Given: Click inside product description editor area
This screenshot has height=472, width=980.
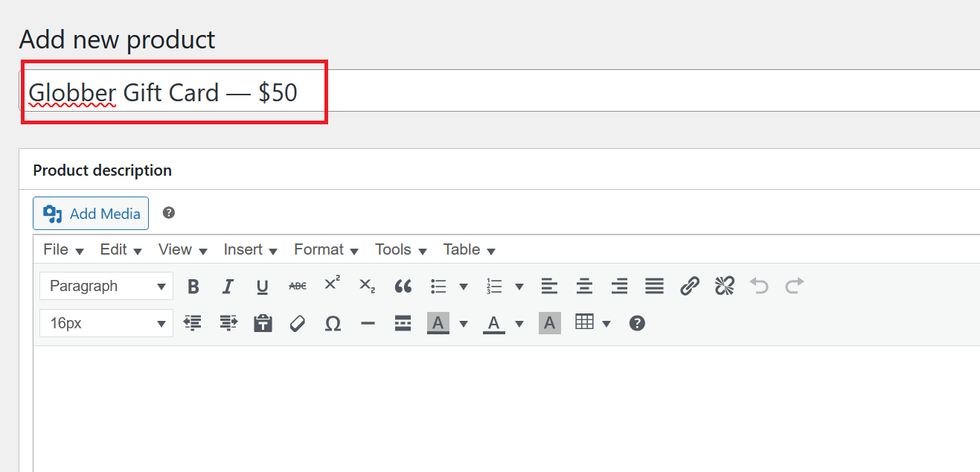Looking at the screenshot, I should point(506,408).
